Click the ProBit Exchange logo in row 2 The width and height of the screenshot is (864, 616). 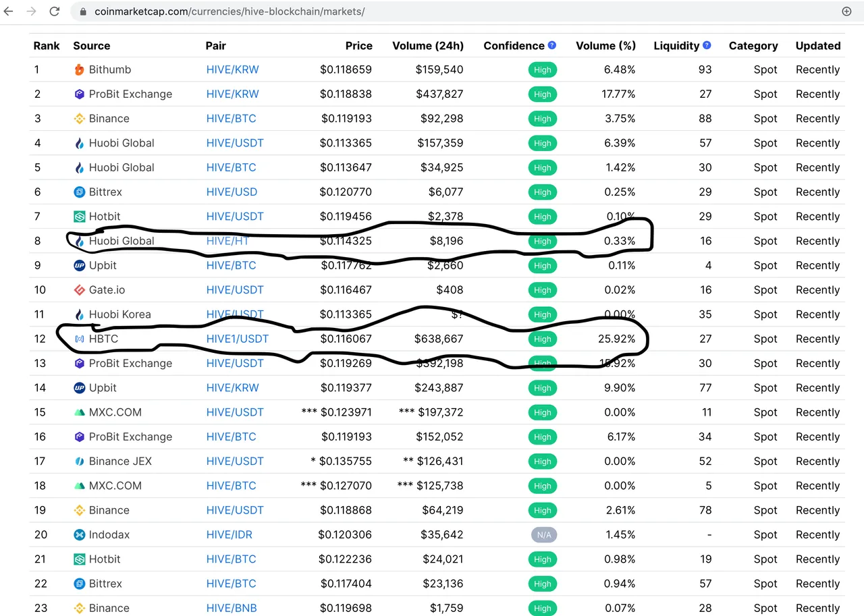(x=79, y=94)
